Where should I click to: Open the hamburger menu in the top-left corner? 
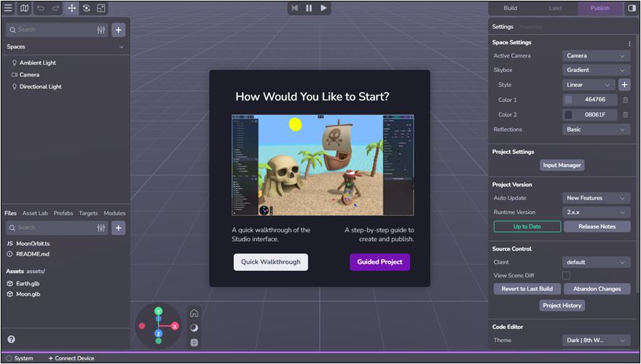[x=8, y=8]
